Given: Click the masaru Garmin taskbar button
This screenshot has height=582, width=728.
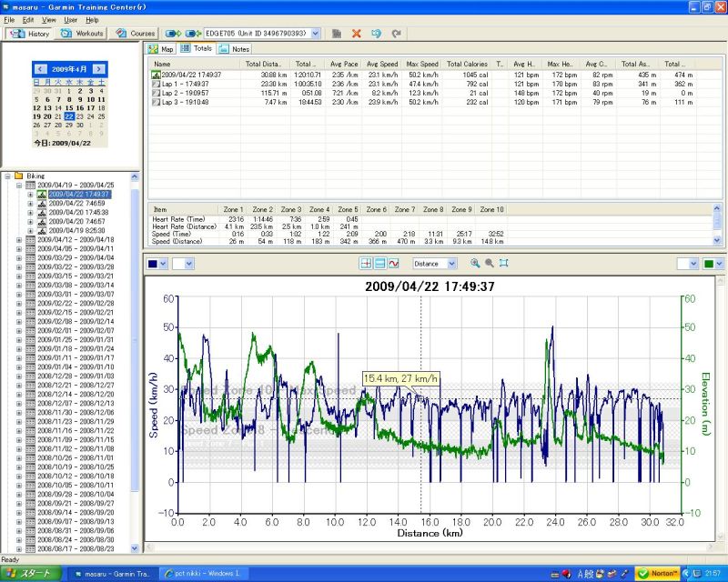Looking at the screenshot, I should tap(112, 574).
